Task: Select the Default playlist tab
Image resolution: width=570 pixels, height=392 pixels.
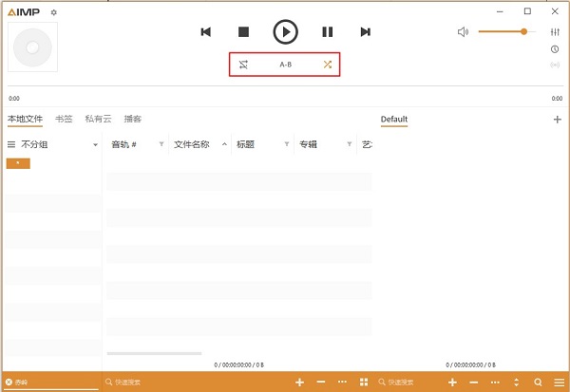Action: [394, 120]
